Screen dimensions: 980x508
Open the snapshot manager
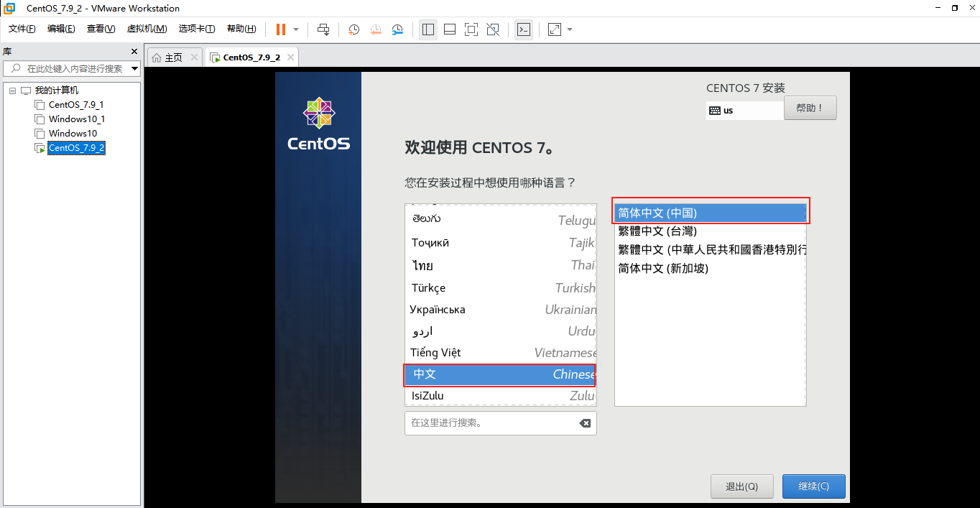(397, 29)
